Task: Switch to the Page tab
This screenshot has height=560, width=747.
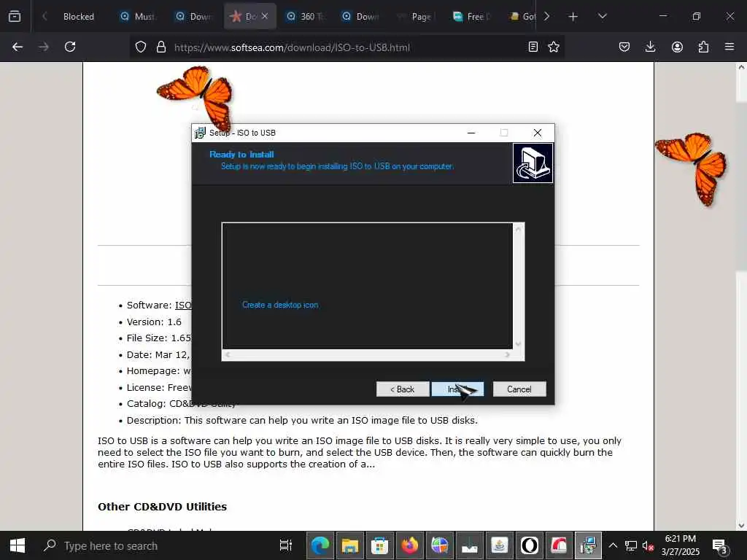Action: (416, 17)
